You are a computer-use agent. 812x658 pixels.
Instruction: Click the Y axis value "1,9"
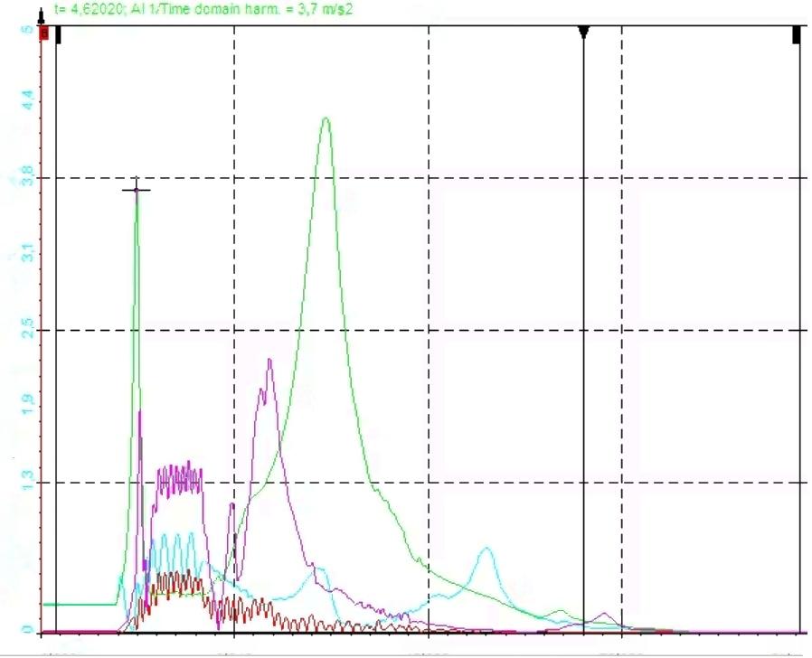(x=27, y=404)
